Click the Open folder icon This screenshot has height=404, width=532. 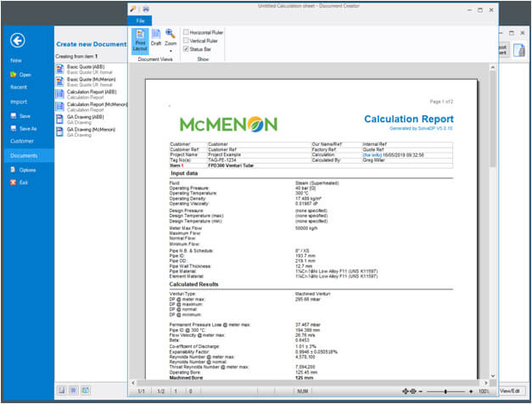point(14,75)
